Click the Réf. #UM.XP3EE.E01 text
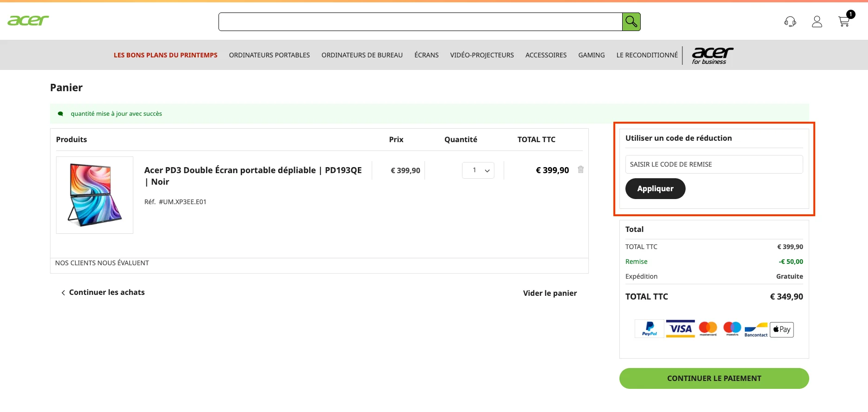 [x=175, y=202]
